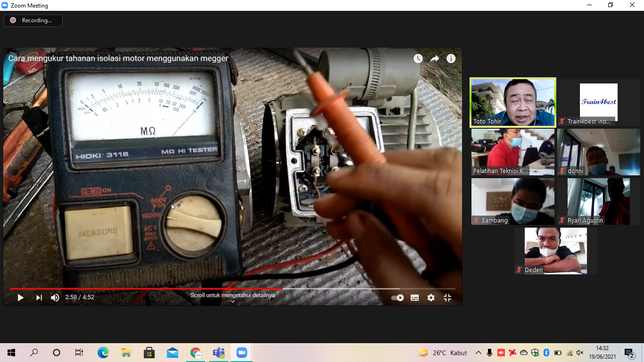Play the YouTube video
The image size is (644, 362).
pyautogui.click(x=20, y=297)
